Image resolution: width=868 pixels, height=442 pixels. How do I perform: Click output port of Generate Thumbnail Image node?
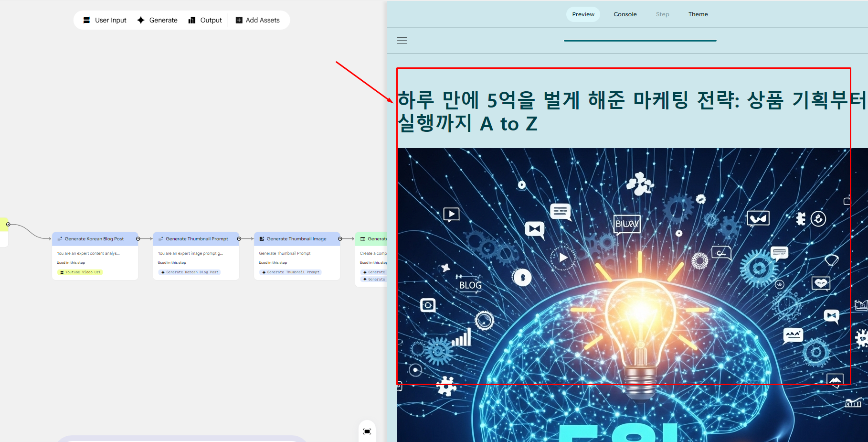tap(340, 239)
